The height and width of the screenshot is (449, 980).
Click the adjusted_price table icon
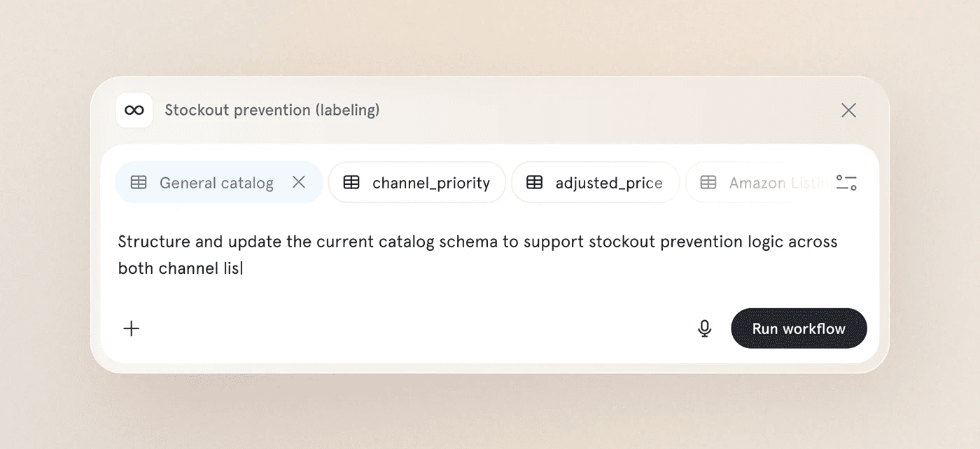click(x=535, y=182)
